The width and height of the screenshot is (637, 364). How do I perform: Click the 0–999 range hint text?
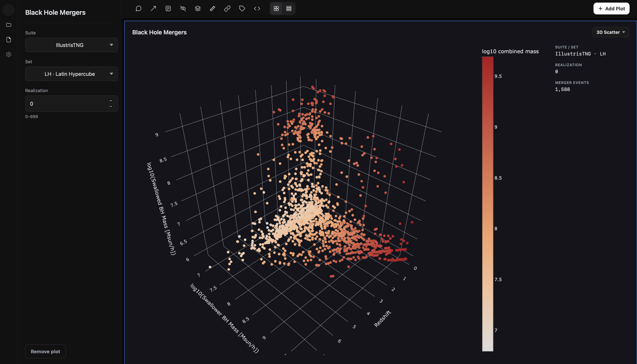[x=31, y=117]
